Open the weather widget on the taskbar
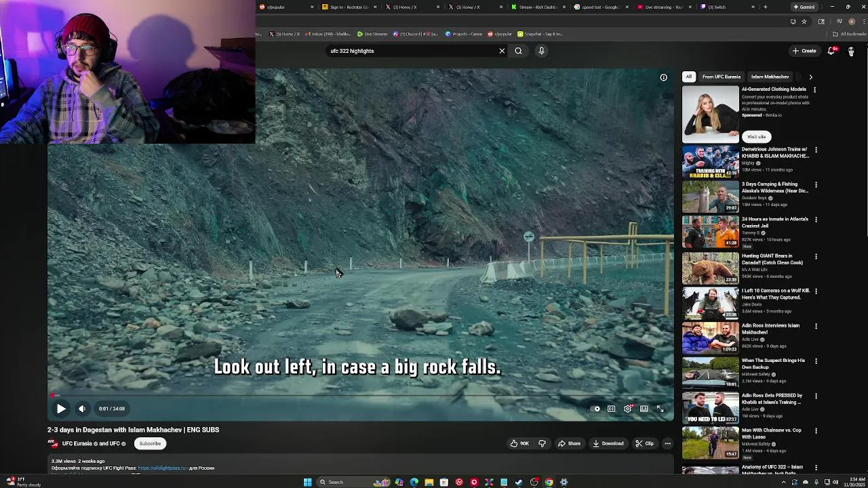This screenshot has width=868, height=488. coord(22,482)
